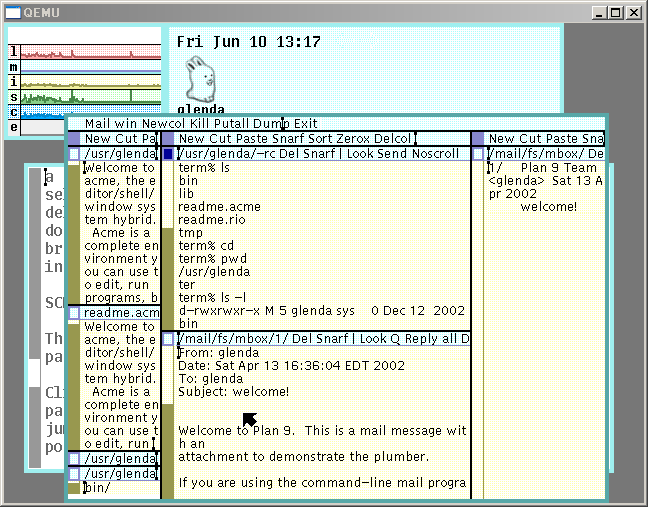Click Exit in the acme top tag
This screenshot has height=507, width=648.
305,124
